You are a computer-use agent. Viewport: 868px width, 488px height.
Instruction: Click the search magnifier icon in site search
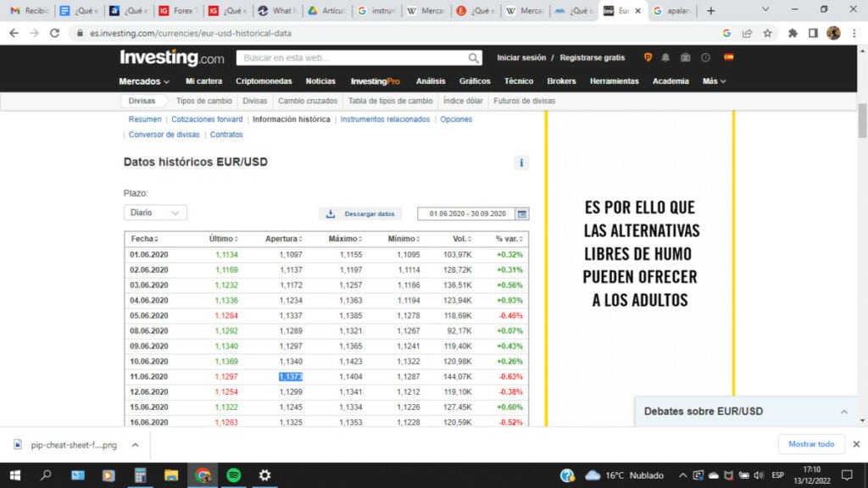pos(473,58)
